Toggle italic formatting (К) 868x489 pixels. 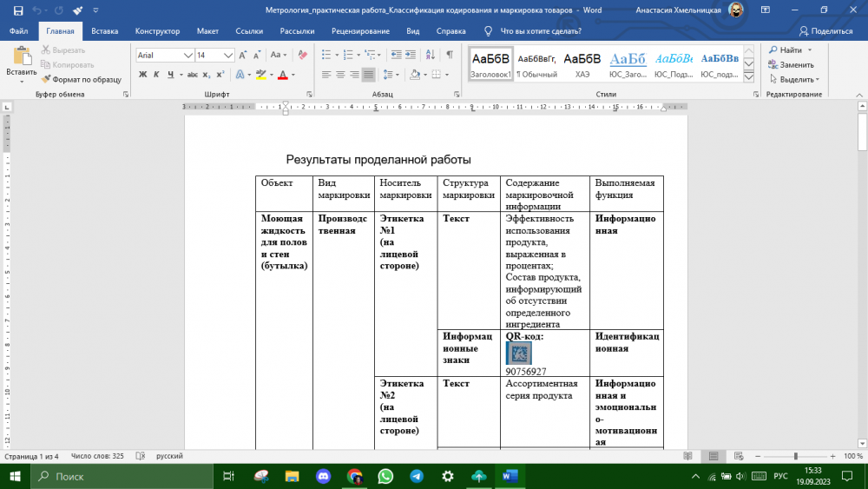pos(156,75)
